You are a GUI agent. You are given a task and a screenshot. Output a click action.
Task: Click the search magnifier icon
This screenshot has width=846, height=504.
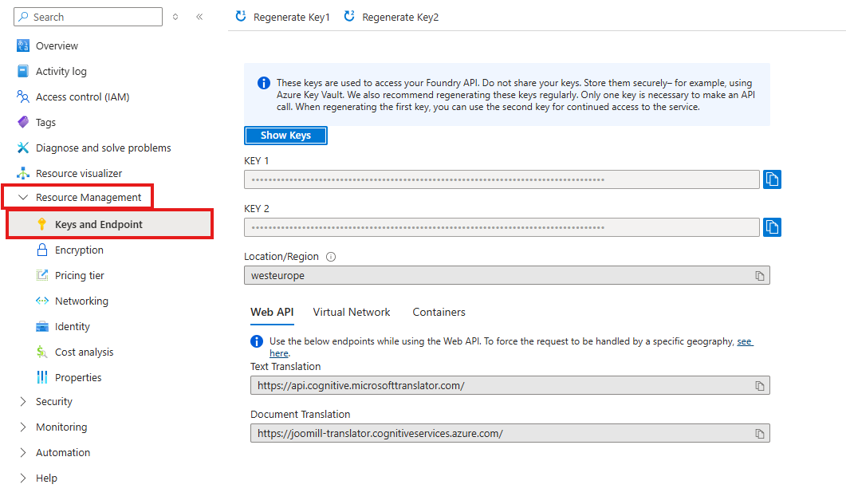point(24,17)
